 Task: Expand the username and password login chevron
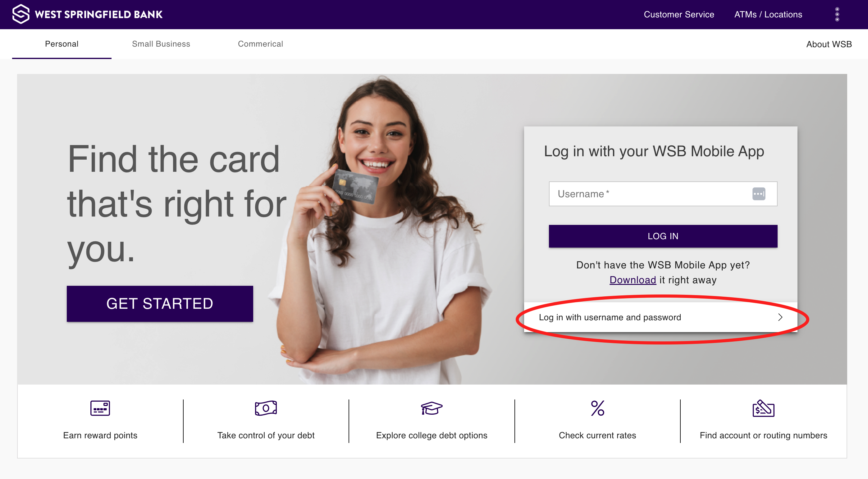pyautogui.click(x=780, y=317)
